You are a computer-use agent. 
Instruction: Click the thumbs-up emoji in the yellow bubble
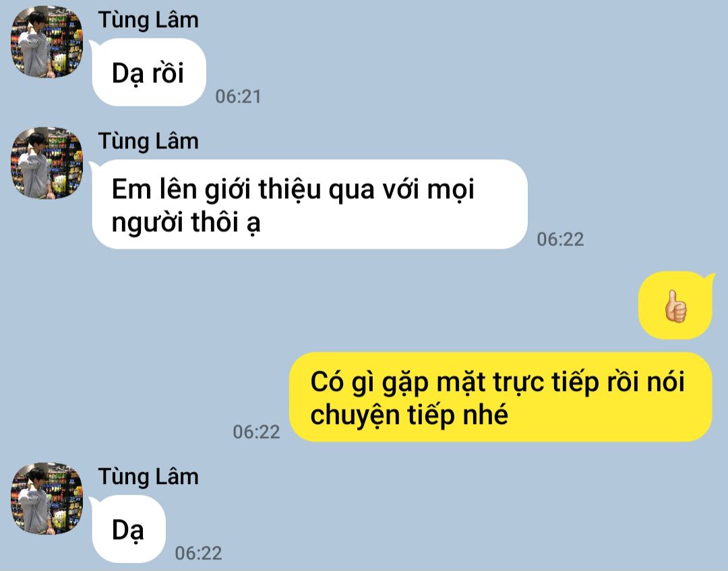click(675, 306)
